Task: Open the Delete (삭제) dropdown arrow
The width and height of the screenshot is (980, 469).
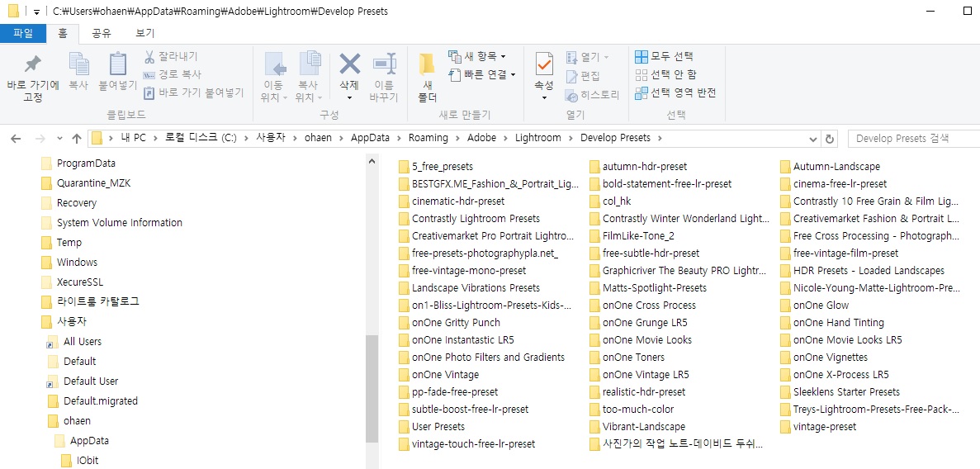Action: pyautogui.click(x=349, y=97)
